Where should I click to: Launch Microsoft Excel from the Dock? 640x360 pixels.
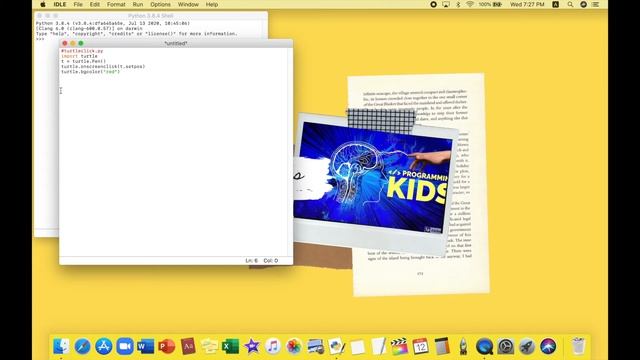[230, 347]
